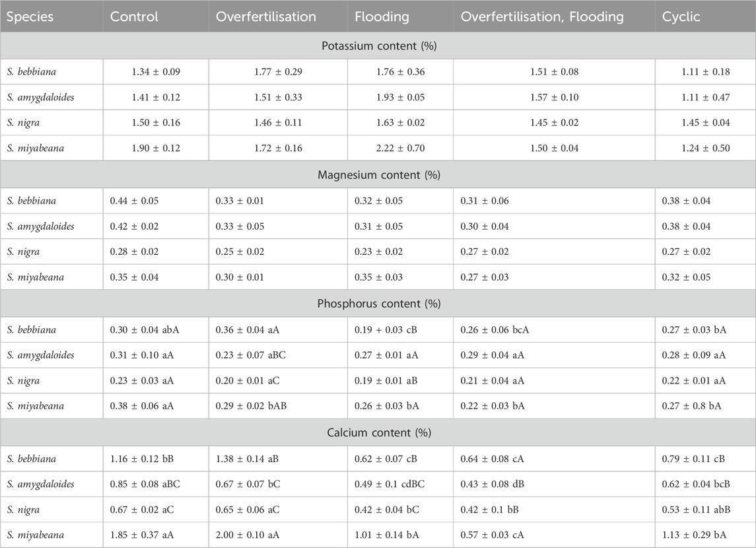Click the Overfertilisation column header

(266, 17)
